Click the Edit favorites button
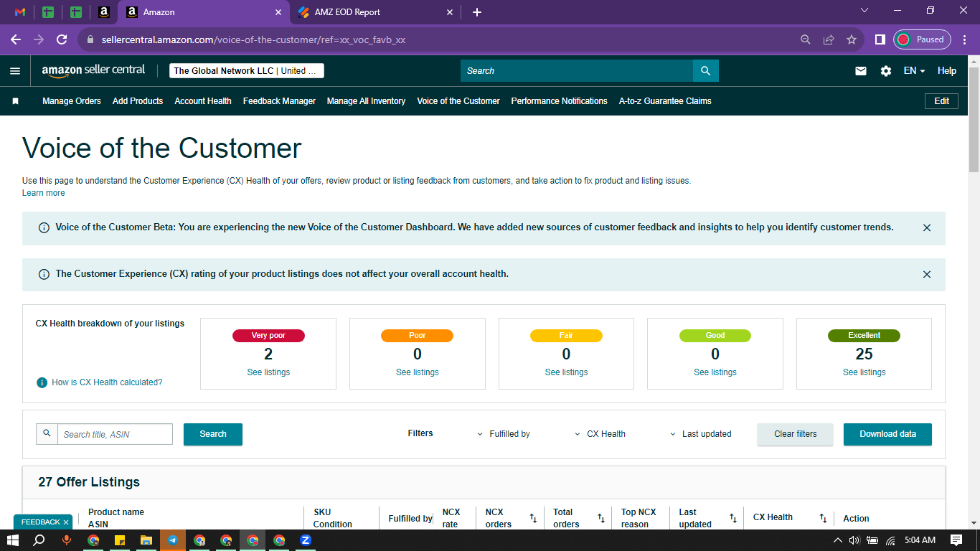Viewport: 980px width, 551px height. [x=941, y=101]
